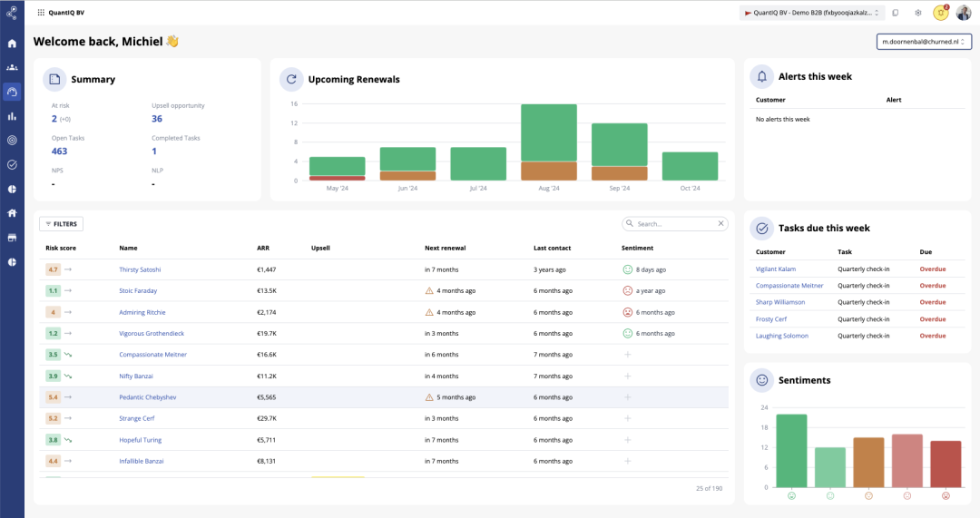This screenshot has height=518, width=980.
Task: Add sentiment for Compassionate Meitner with plus icon
Action: tap(628, 355)
